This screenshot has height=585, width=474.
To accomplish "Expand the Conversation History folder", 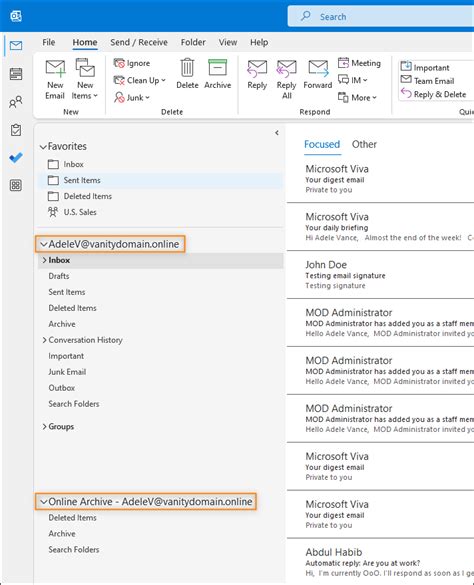I will pos(44,340).
